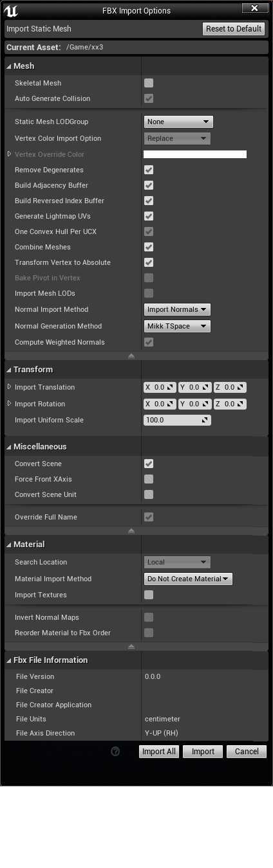Click Import Rotation X field

160,404
